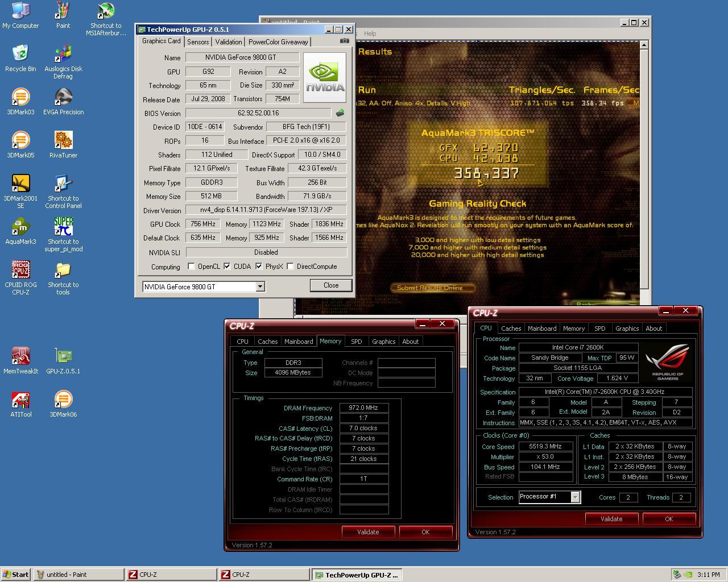Toggle the PhysX checkbox

pyautogui.click(x=259, y=266)
